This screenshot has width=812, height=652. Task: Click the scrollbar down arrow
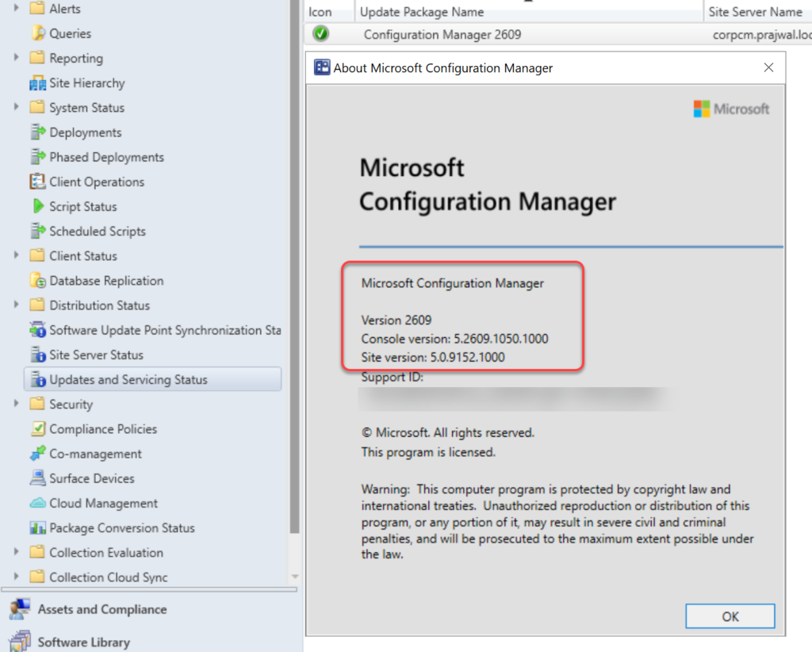tap(295, 577)
